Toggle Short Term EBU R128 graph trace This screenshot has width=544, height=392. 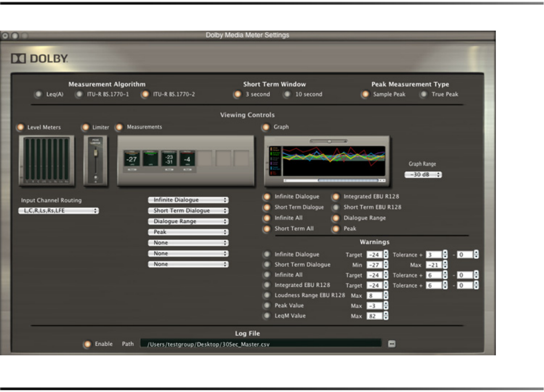click(x=335, y=207)
